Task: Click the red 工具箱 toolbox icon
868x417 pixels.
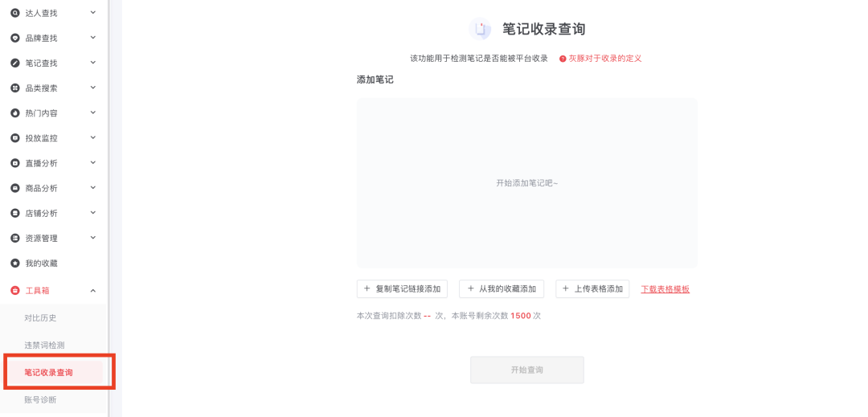Action: tap(15, 290)
